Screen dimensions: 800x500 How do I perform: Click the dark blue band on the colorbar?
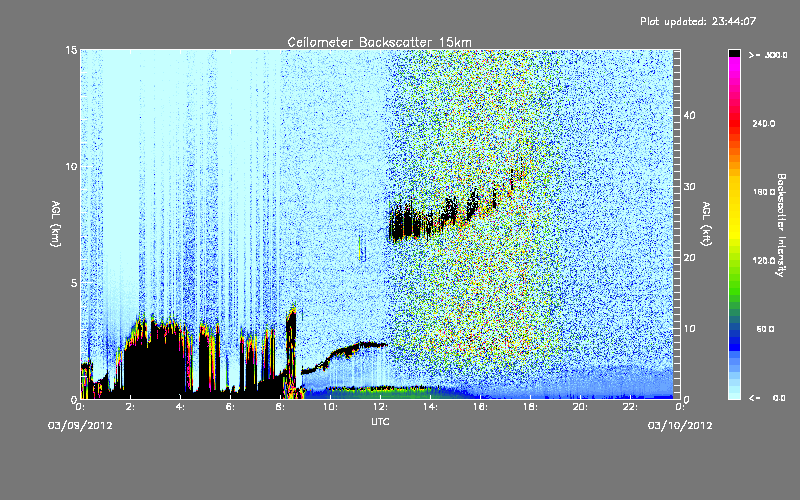tap(734, 339)
